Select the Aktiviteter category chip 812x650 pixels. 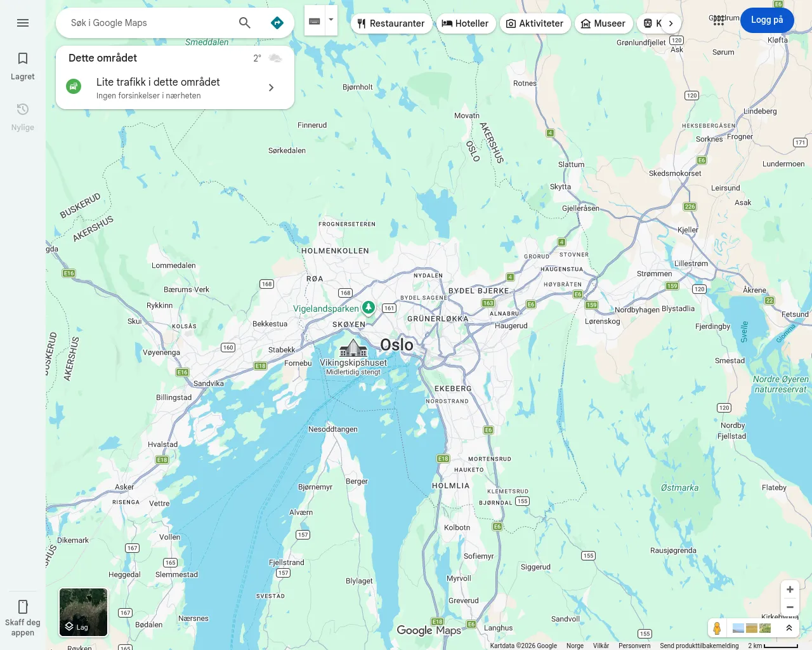pyautogui.click(x=535, y=23)
